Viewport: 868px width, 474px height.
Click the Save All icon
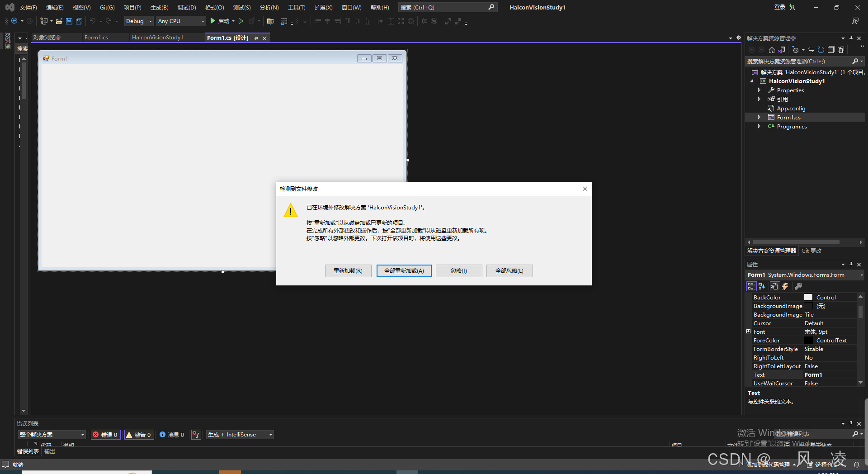(x=79, y=21)
